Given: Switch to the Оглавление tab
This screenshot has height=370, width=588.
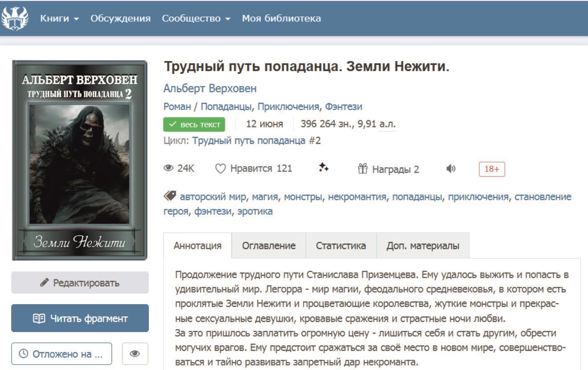Looking at the screenshot, I should pos(269,246).
